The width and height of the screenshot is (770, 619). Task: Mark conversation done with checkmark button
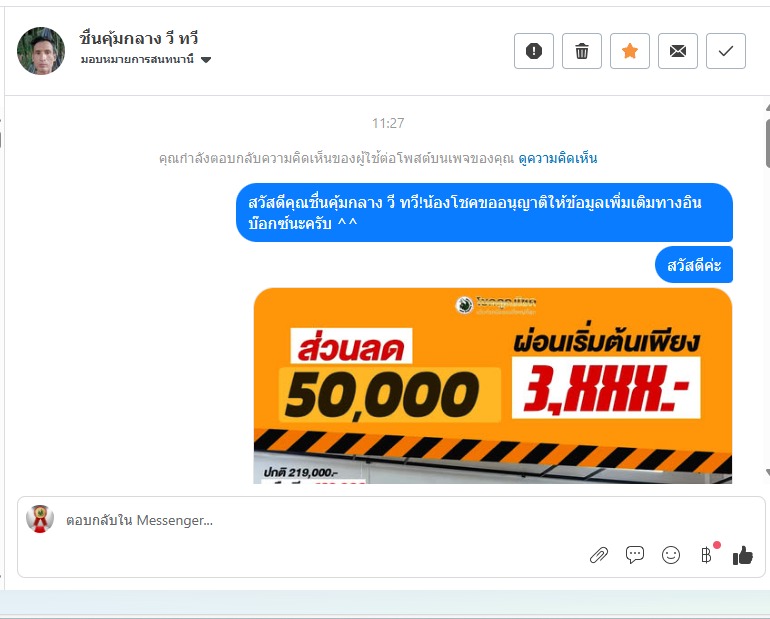[726, 51]
